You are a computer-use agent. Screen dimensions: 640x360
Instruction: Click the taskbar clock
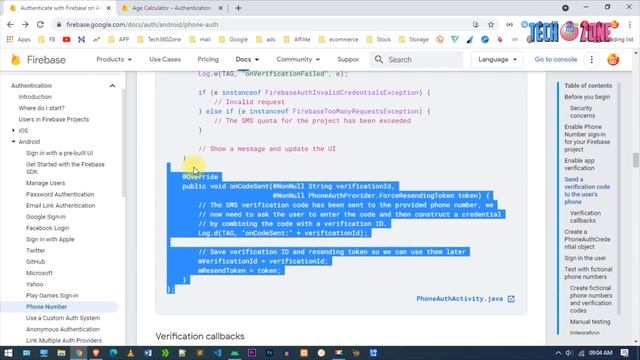pos(601,353)
